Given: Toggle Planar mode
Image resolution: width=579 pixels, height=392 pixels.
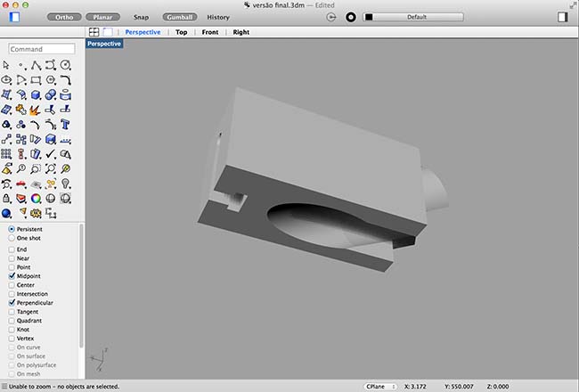Looking at the screenshot, I should [x=102, y=17].
